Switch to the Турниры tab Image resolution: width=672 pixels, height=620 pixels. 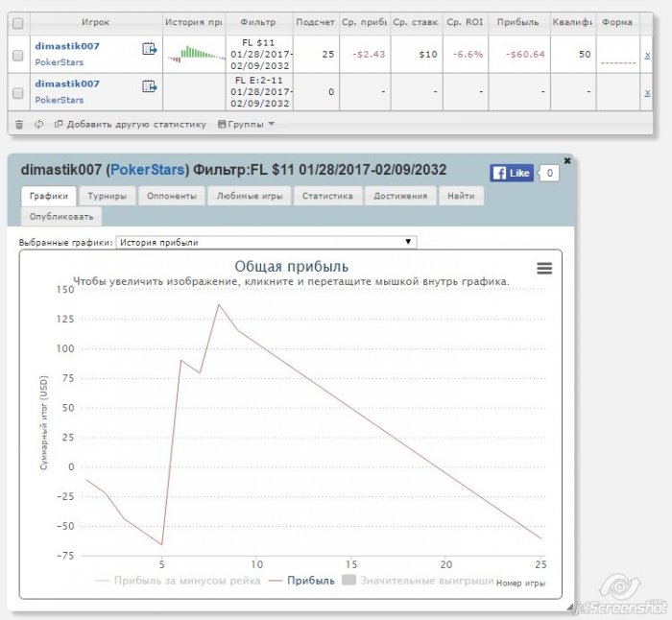coord(108,196)
